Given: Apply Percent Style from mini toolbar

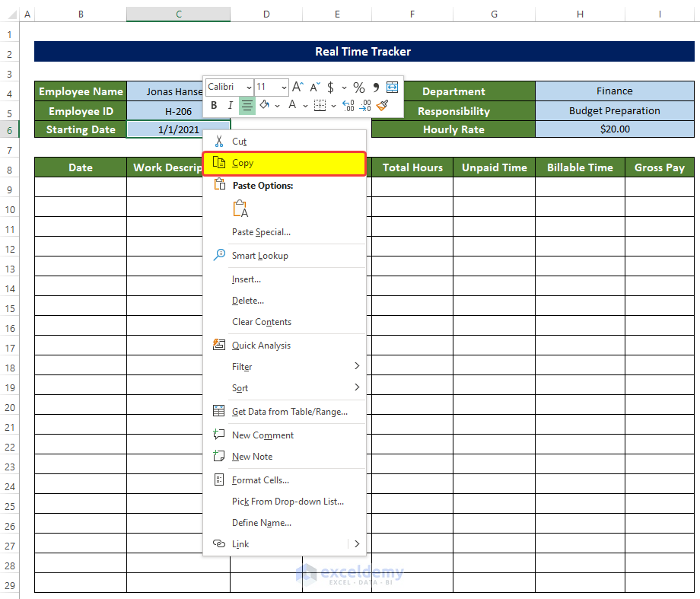Looking at the screenshot, I should point(359,88).
